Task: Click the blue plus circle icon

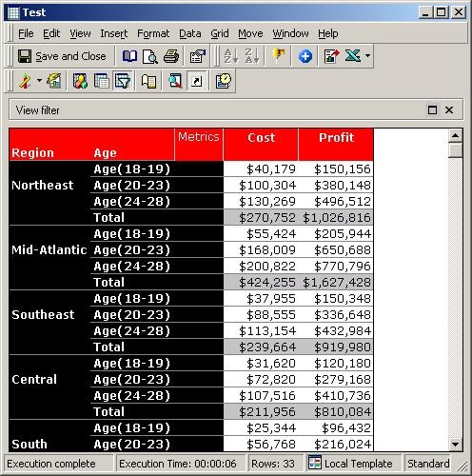Action: tap(305, 56)
